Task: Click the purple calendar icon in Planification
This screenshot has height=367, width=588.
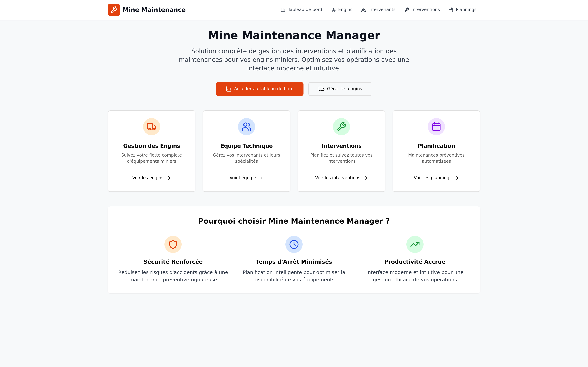Action: [436, 126]
